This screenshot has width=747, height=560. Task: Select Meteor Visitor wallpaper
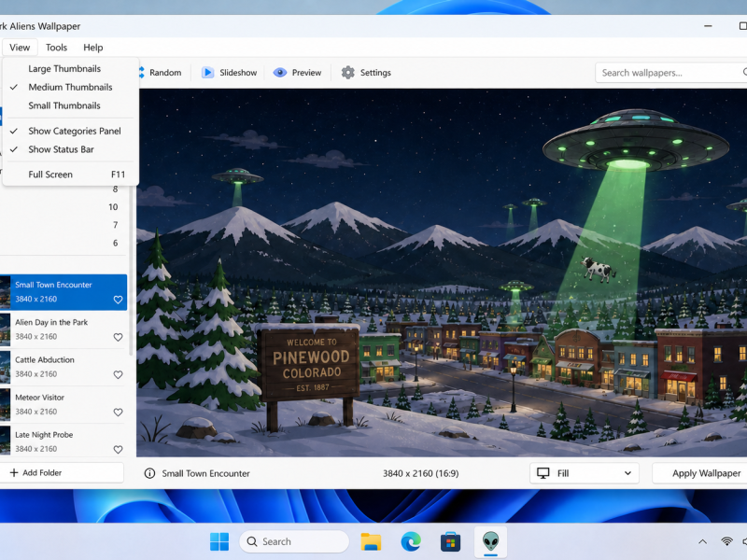[63, 405]
